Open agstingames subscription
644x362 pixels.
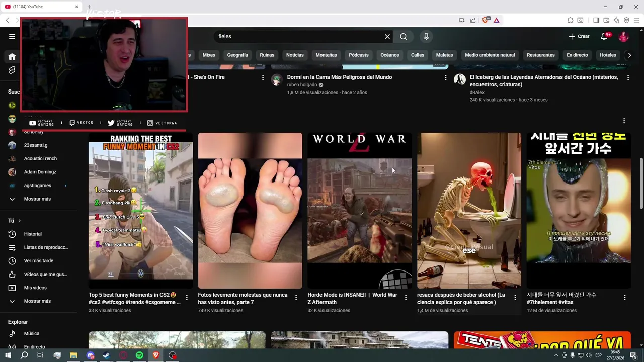pos(39,186)
